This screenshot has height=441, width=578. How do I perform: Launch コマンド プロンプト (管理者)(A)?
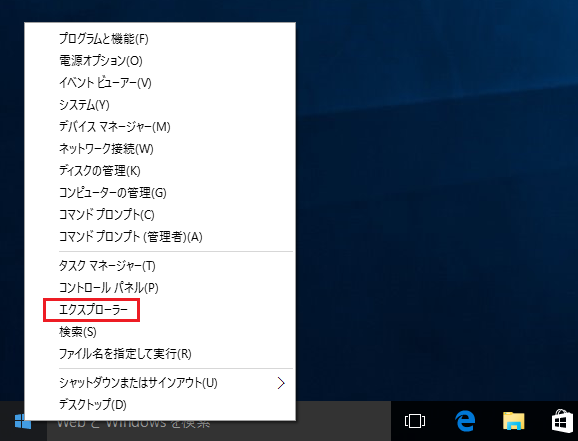160,236
